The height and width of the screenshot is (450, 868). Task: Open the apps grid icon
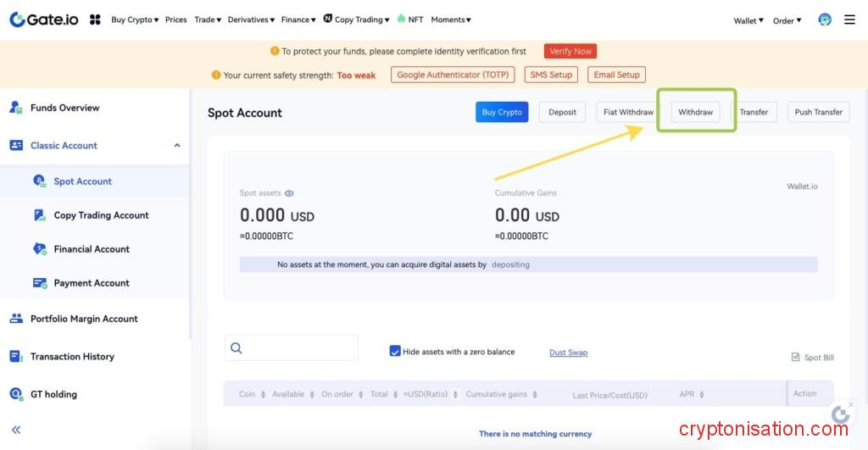coord(95,19)
